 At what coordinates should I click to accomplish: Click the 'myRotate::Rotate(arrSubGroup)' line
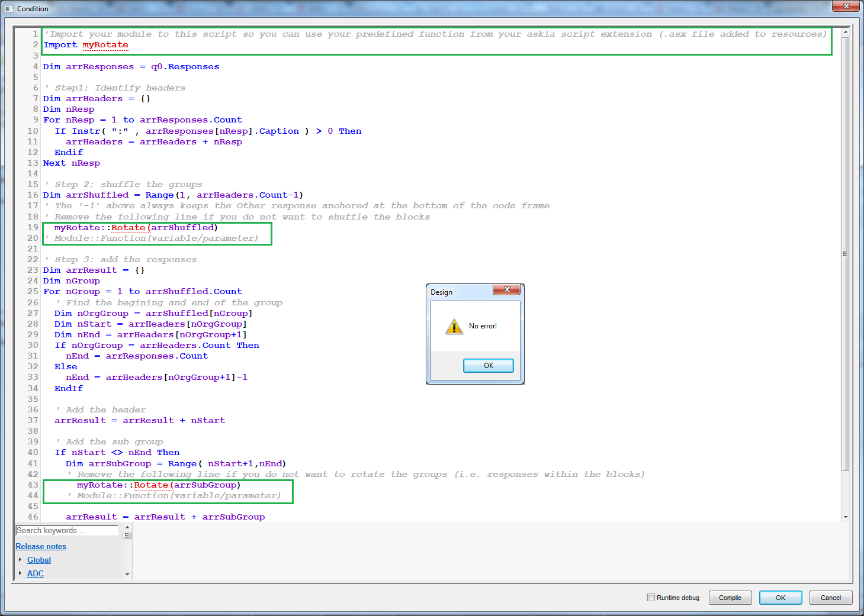[159, 485]
